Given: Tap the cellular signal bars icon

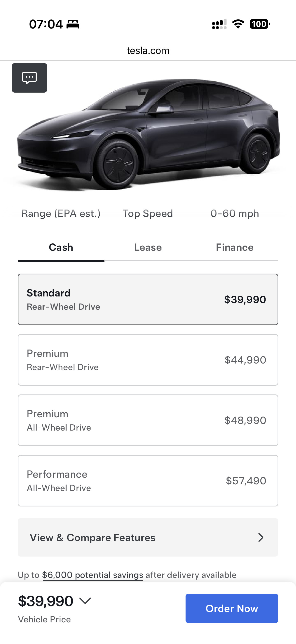Looking at the screenshot, I should [x=219, y=24].
